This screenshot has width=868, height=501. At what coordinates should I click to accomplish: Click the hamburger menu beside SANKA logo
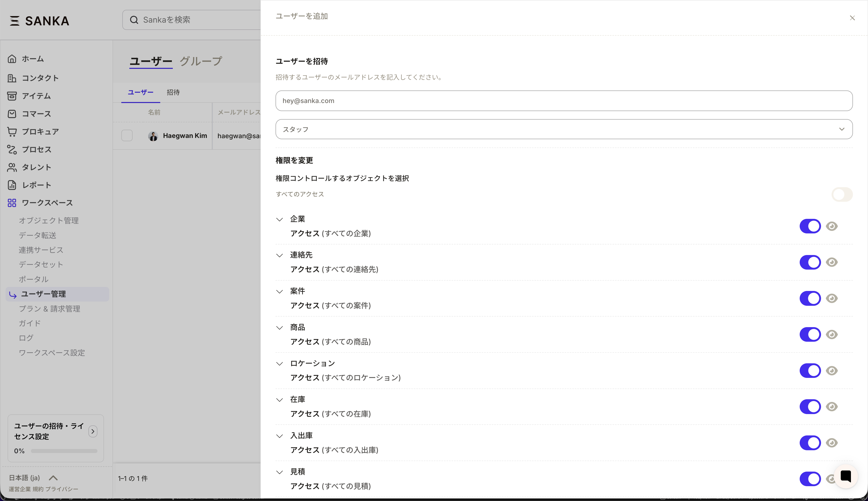pyautogui.click(x=15, y=21)
